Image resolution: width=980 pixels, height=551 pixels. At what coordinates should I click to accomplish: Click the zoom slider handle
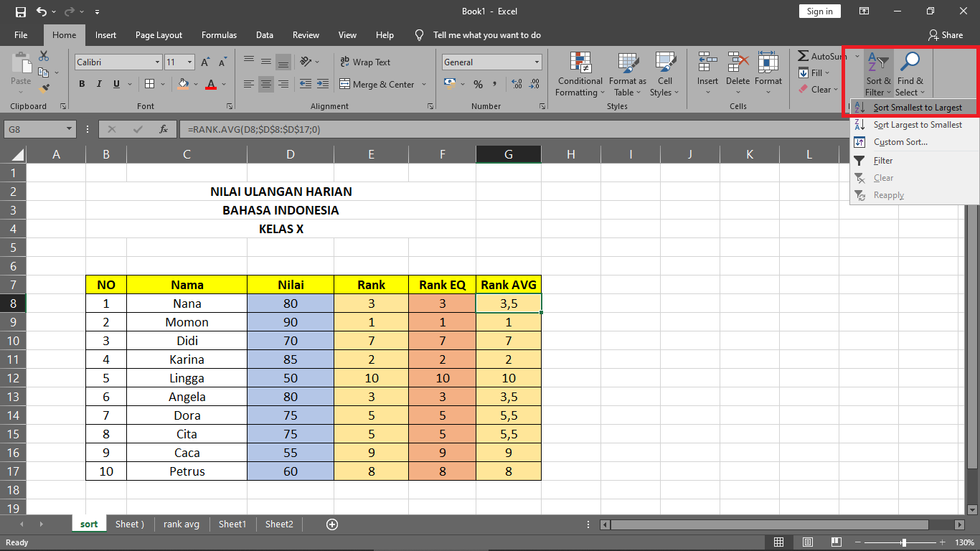click(904, 542)
